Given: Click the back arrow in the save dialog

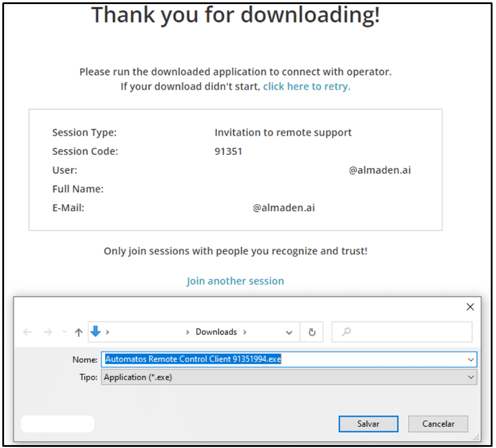Looking at the screenshot, I should point(27,332).
